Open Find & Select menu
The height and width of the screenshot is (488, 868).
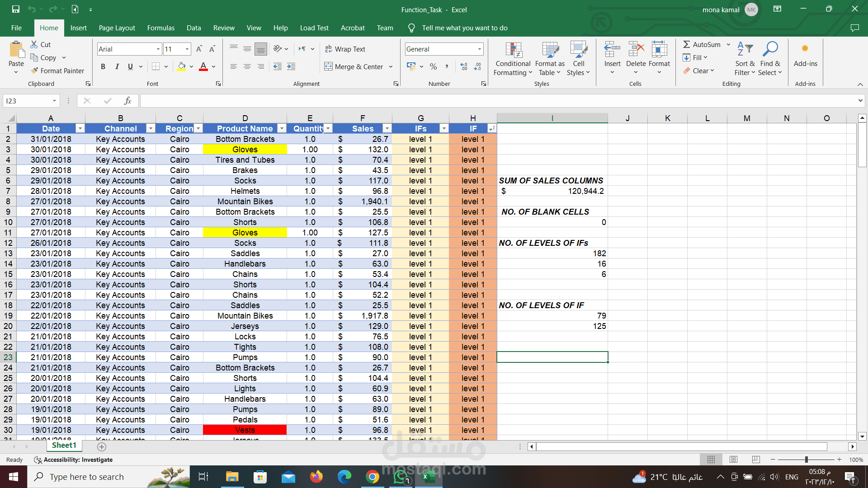[770, 59]
